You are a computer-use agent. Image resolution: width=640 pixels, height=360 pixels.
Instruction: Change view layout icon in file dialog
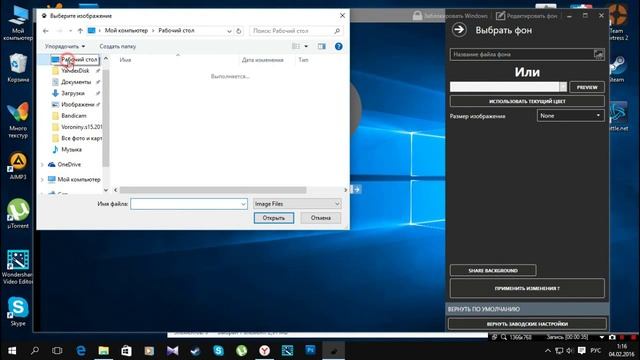[x=296, y=47]
